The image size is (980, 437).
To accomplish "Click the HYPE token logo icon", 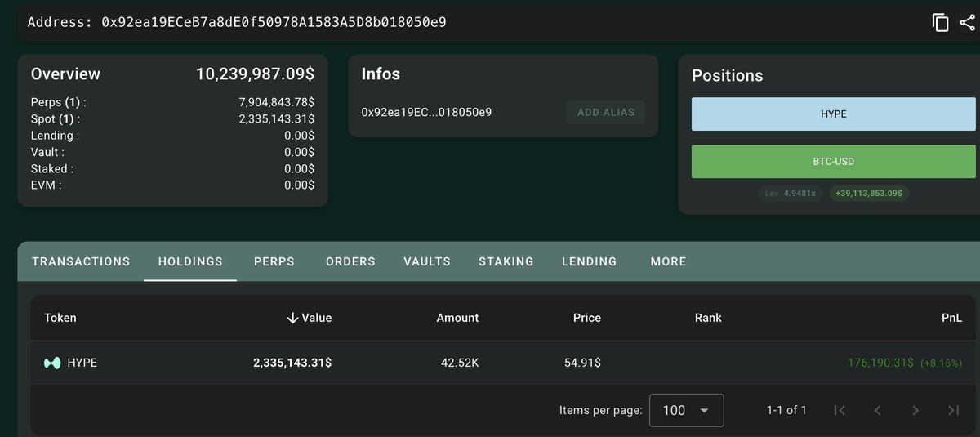I will click(x=52, y=363).
